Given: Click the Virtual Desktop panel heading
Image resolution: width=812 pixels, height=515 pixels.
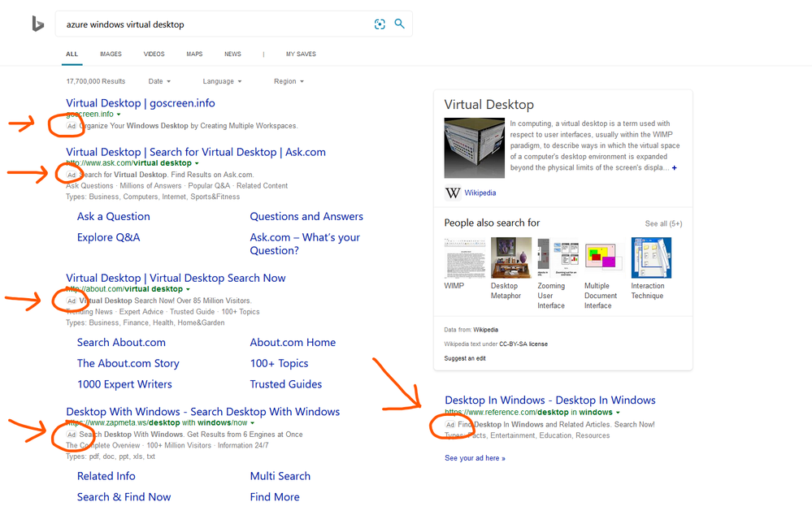Looking at the screenshot, I should (x=489, y=105).
